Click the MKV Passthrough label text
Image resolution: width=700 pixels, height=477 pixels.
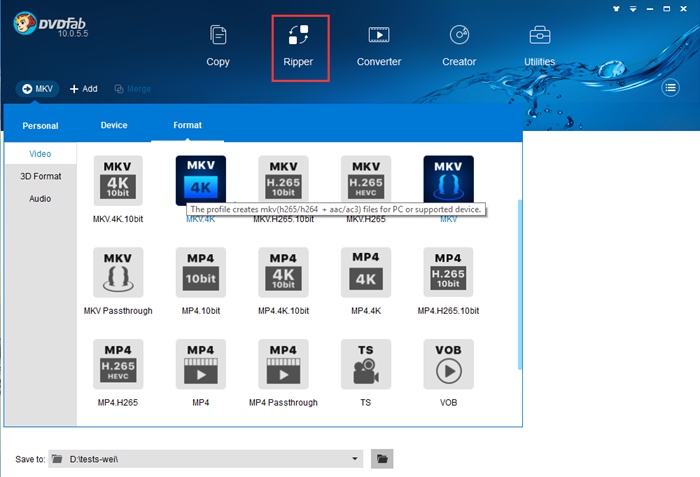tap(118, 310)
